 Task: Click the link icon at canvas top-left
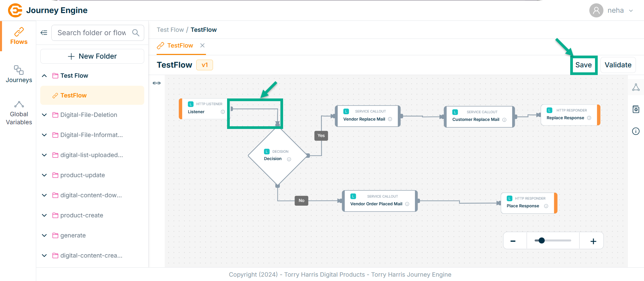157,83
